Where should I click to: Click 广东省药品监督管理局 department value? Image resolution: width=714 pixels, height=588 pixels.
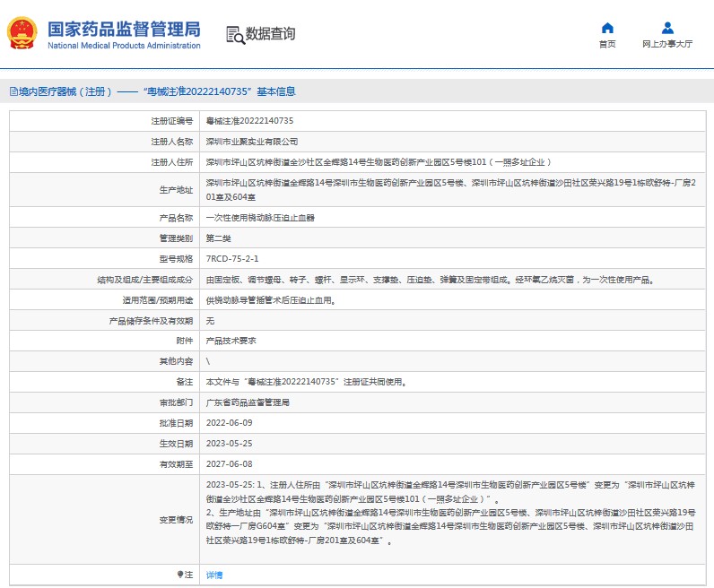(248, 402)
